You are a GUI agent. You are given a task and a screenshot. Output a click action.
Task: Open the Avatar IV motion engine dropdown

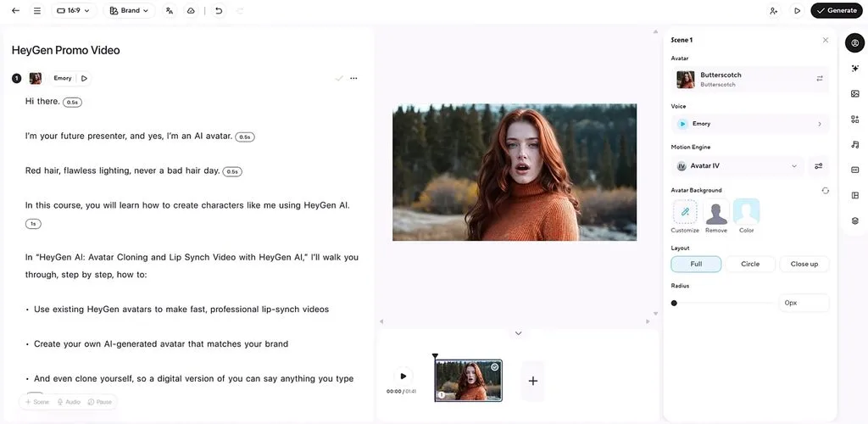click(738, 166)
